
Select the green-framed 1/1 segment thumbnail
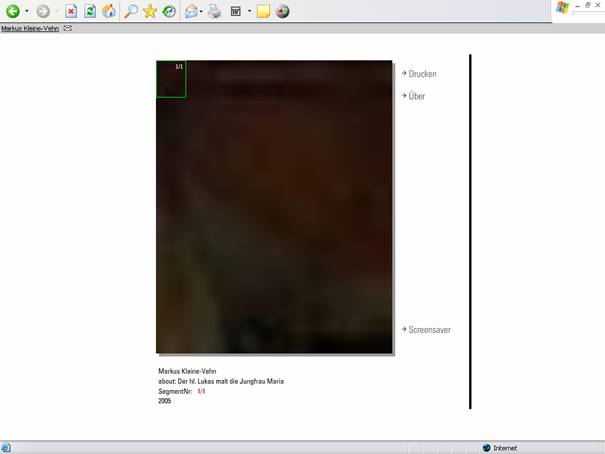[171, 79]
